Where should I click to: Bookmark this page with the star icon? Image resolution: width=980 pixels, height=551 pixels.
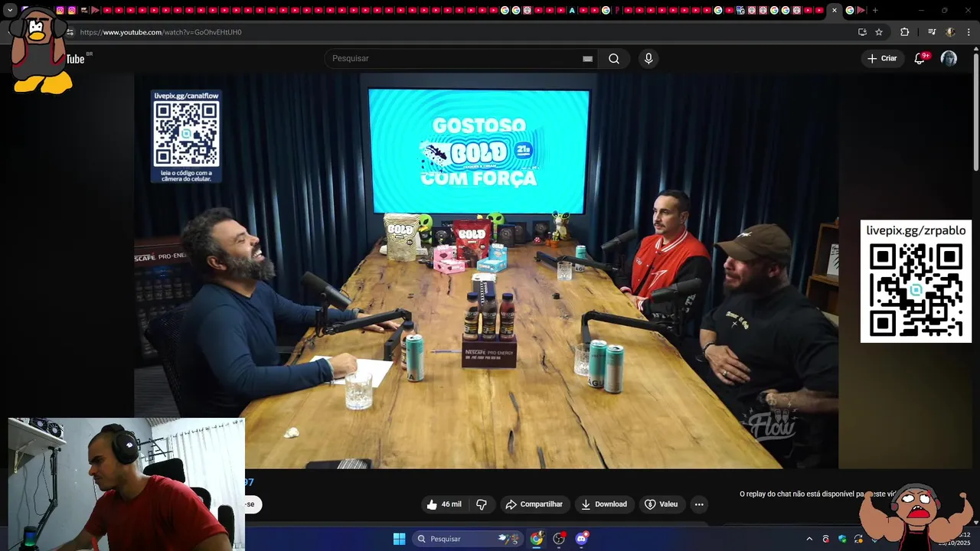879,32
